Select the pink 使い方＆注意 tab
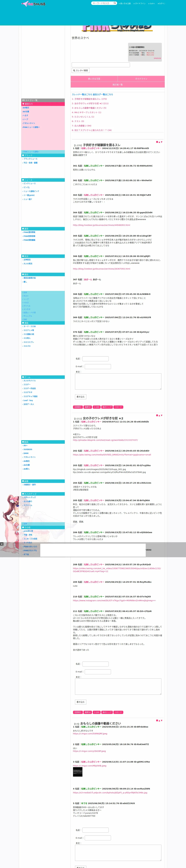Screen dimensions: 186x868 [x=94, y=79]
